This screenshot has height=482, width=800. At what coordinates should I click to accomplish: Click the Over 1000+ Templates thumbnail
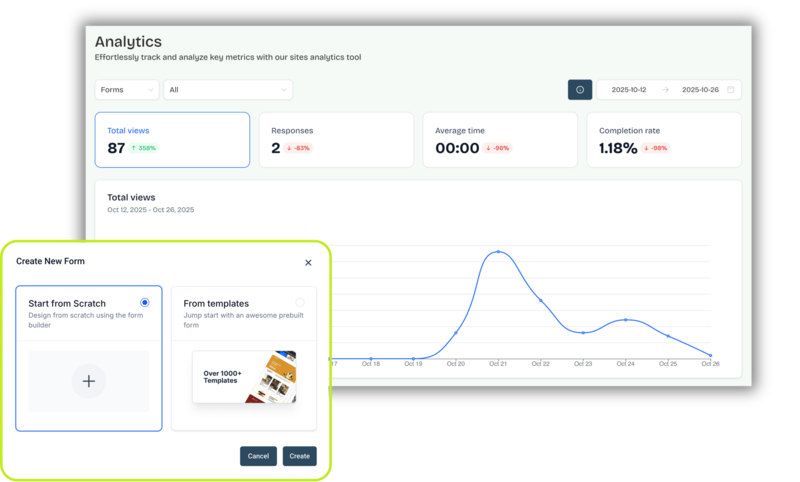tap(245, 377)
